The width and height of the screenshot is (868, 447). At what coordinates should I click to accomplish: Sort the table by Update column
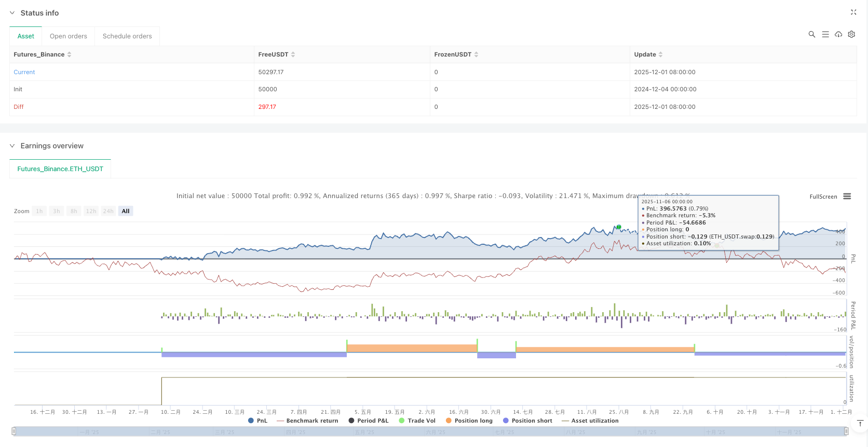point(660,54)
